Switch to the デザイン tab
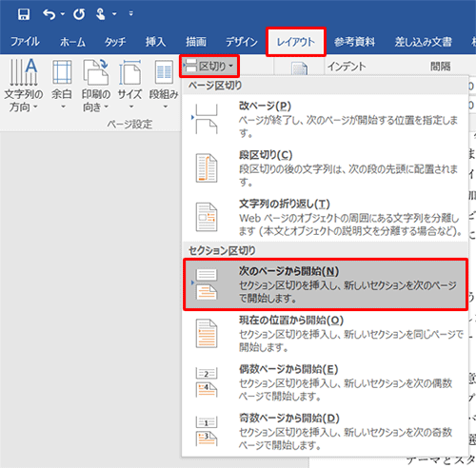 coord(242,42)
